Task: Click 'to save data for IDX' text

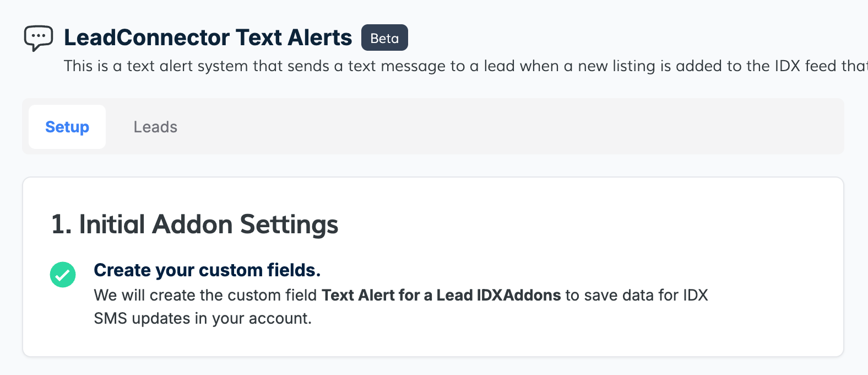Action: (637, 295)
